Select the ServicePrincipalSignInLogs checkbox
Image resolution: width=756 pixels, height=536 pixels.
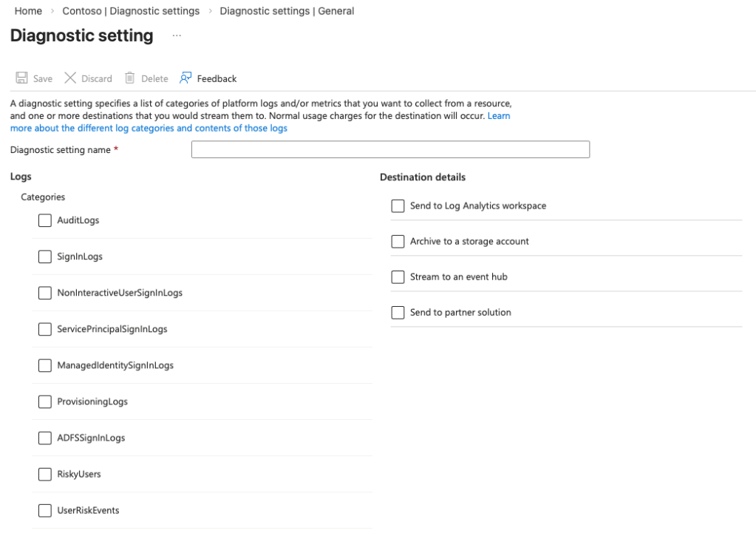point(45,329)
